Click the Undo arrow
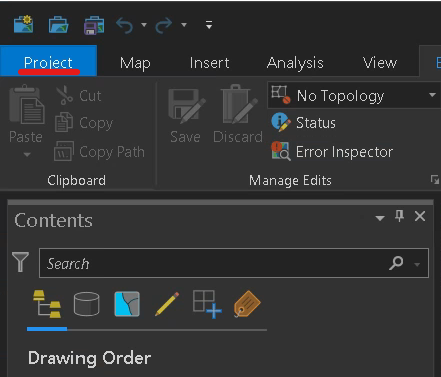 tap(124, 25)
